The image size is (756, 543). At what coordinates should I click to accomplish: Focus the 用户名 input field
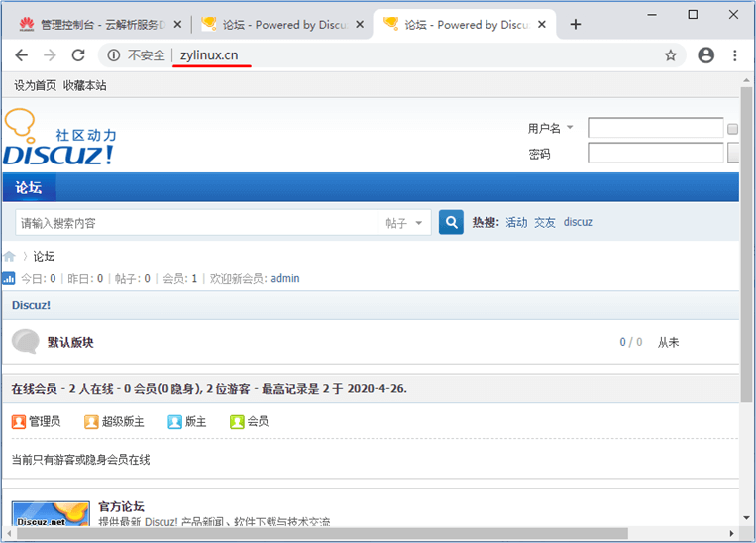(656, 128)
